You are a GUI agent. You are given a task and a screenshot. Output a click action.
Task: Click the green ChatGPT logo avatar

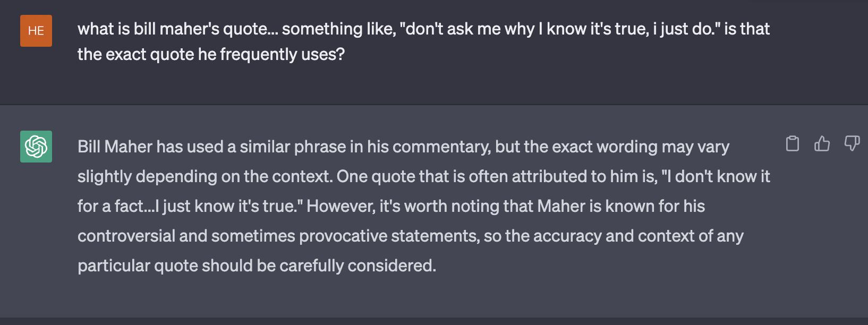click(36, 147)
